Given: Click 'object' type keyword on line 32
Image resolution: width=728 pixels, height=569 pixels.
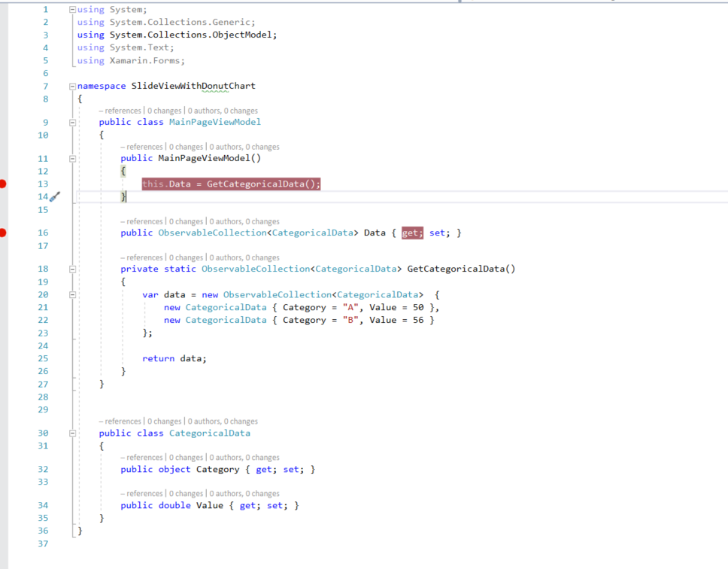Looking at the screenshot, I should [x=174, y=470].
